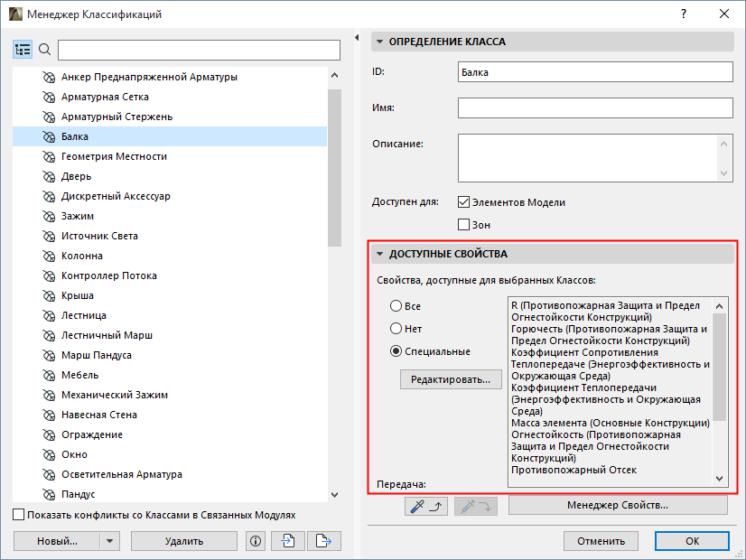Click the icon next to Окно
Image resolution: width=746 pixels, height=560 pixels.
(x=49, y=455)
